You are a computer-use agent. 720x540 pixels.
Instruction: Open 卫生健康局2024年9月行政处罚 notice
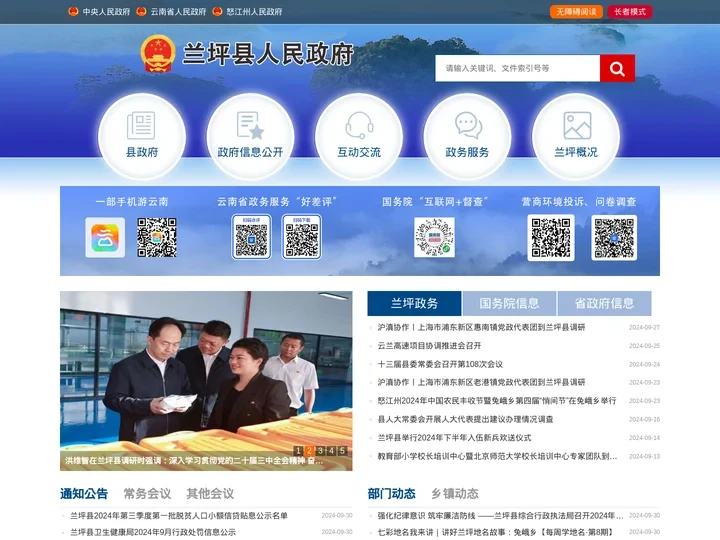click(153, 532)
